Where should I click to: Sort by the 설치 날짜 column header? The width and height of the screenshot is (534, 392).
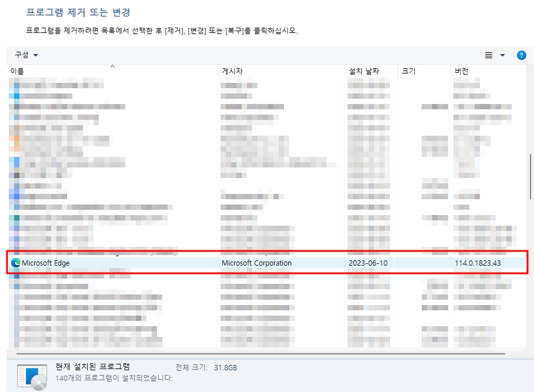[x=371, y=71]
